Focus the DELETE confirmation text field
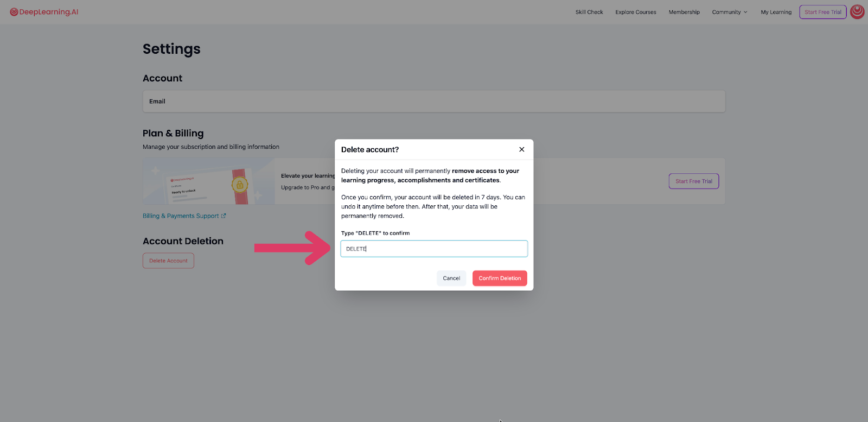 click(434, 249)
